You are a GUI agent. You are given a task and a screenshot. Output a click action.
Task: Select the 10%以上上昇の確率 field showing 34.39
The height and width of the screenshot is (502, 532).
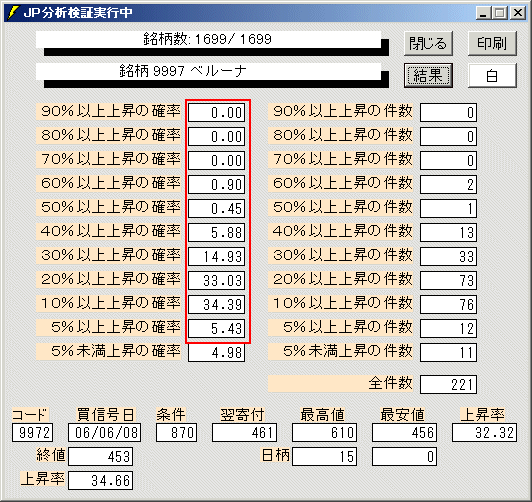(216, 304)
